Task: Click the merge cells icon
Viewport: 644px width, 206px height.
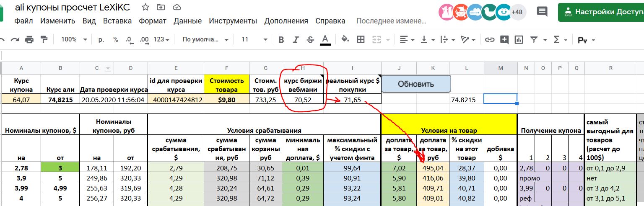Action: click(377, 40)
